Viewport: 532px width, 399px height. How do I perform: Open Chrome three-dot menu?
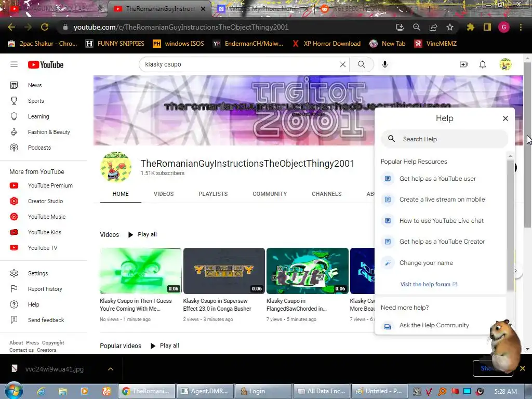point(521,27)
